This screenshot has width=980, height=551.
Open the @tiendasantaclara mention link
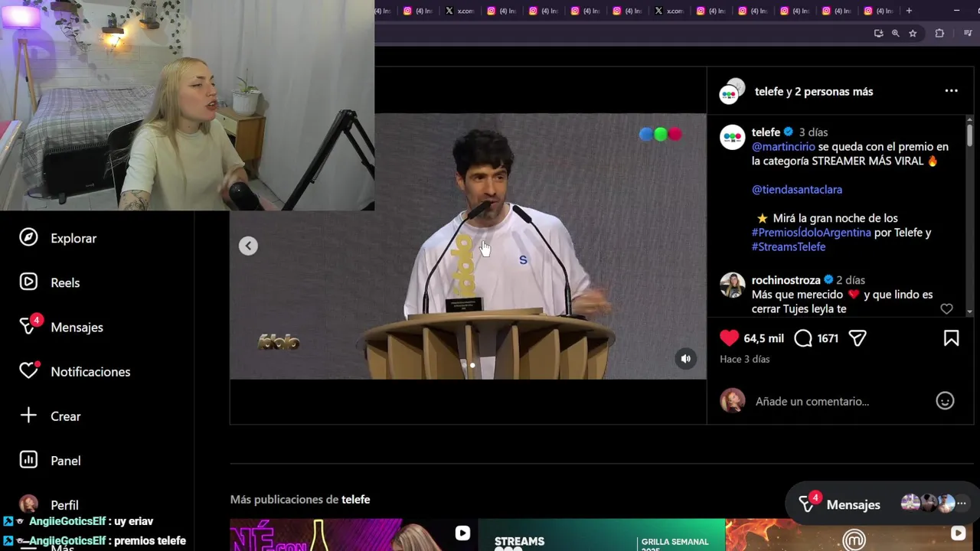point(797,189)
